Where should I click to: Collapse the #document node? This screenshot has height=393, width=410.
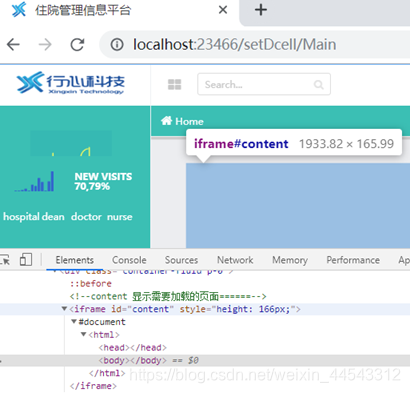coord(74,321)
